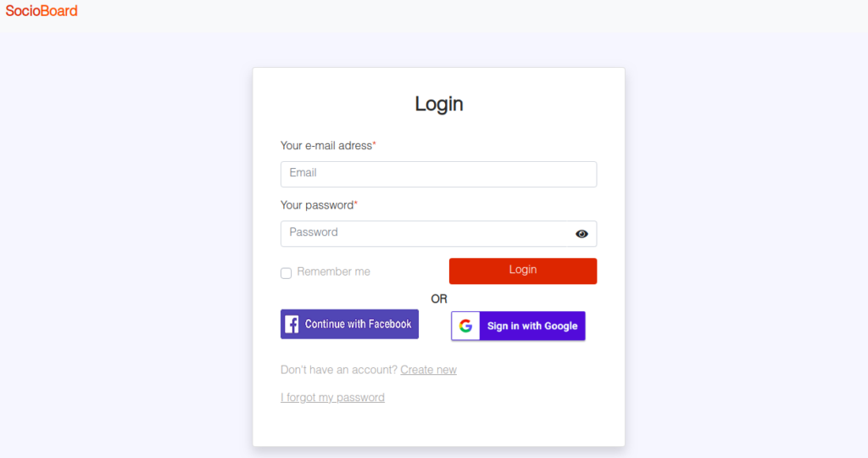The image size is (868, 458).
Task: Focus the Password input field
Action: pos(424,234)
